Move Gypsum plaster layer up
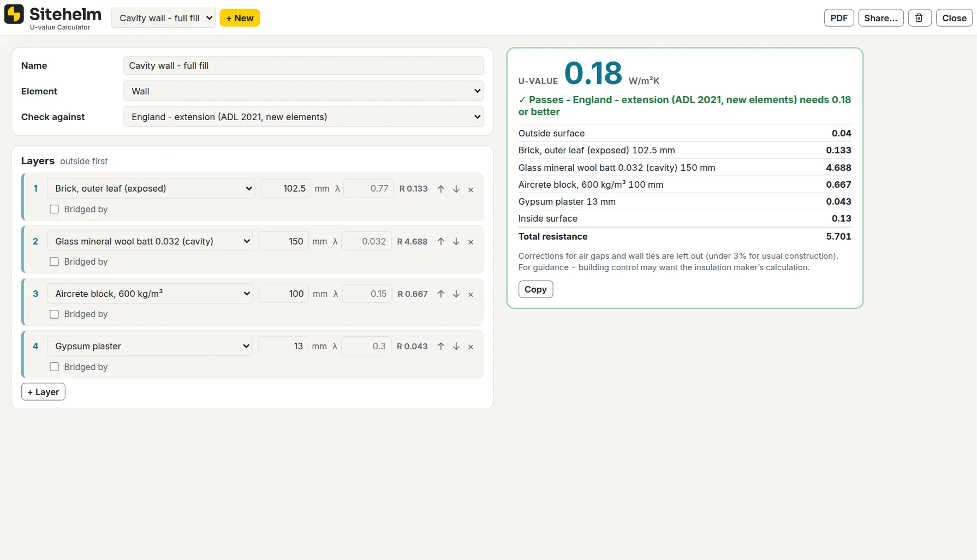Image resolution: width=977 pixels, height=560 pixels. click(x=441, y=346)
